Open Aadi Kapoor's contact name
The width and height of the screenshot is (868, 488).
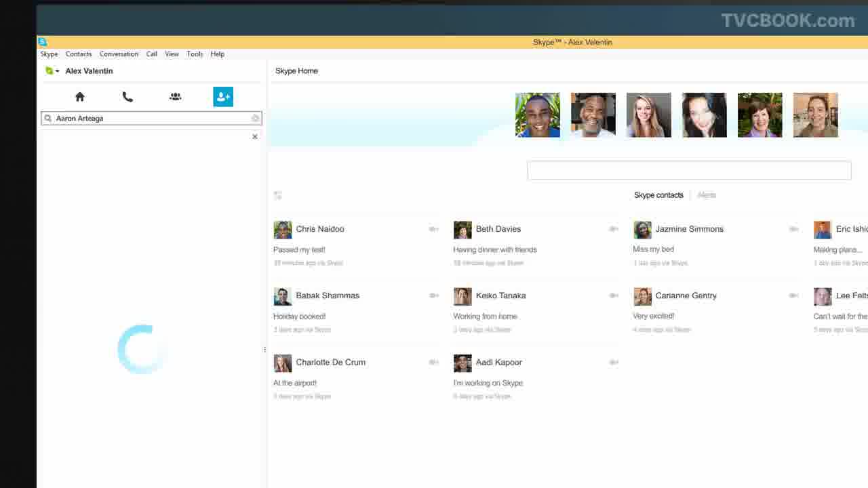click(499, 362)
